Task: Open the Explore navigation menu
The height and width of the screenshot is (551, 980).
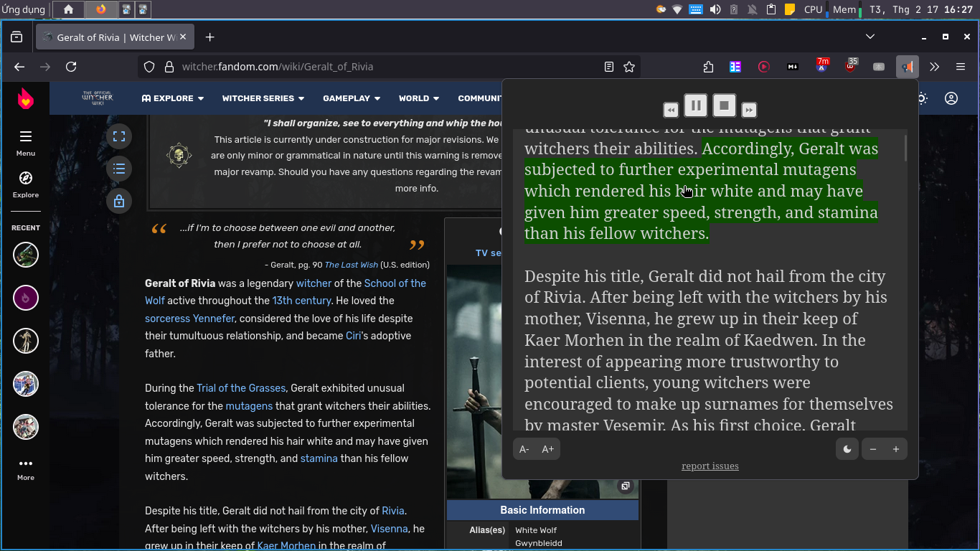Action: click(x=172, y=98)
